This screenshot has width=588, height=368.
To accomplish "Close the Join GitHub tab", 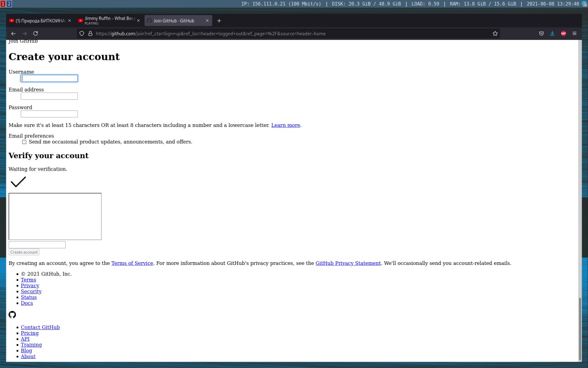I will click(207, 21).
